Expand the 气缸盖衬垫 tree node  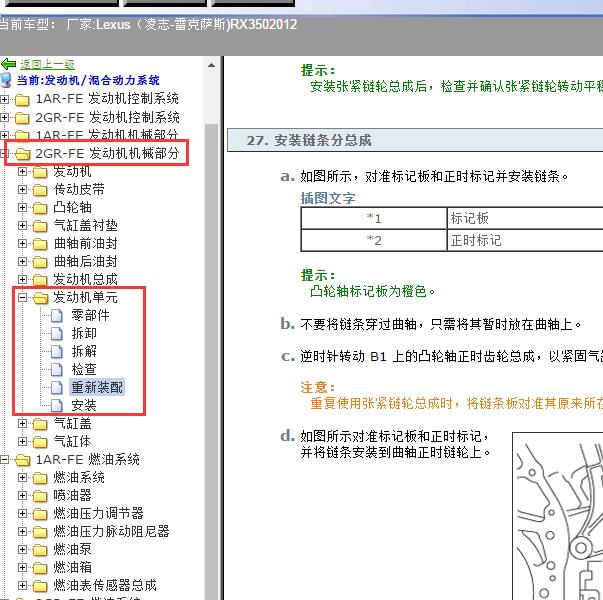(x=22, y=225)
